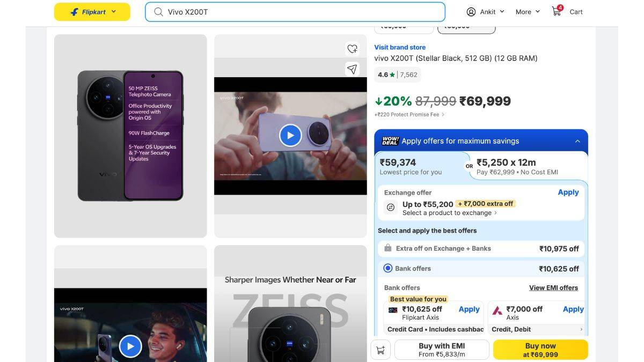Apply the Axis ₹7,000 off offer
This screenshot has width=644, height=362.
click(573, 309)
